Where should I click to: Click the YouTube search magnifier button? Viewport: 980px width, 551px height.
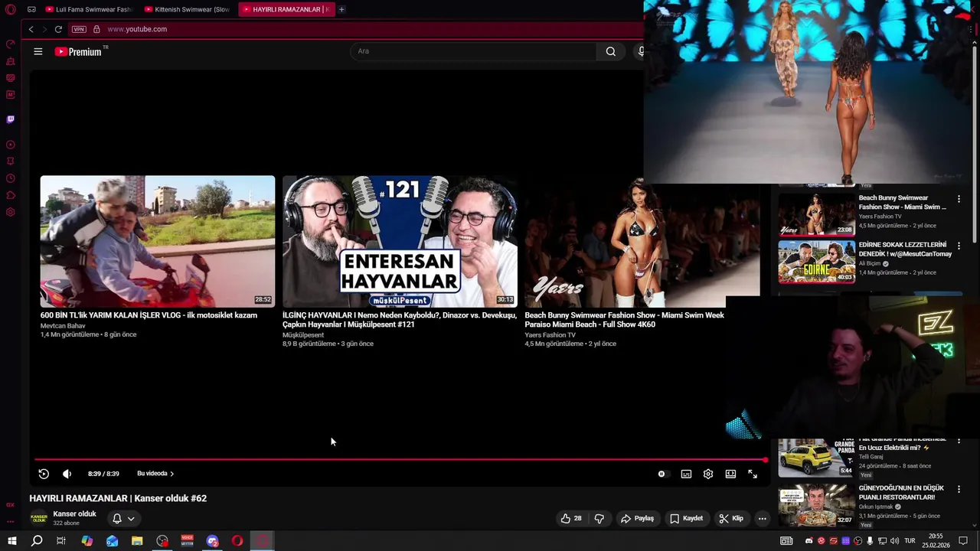[x=610, y=51]
